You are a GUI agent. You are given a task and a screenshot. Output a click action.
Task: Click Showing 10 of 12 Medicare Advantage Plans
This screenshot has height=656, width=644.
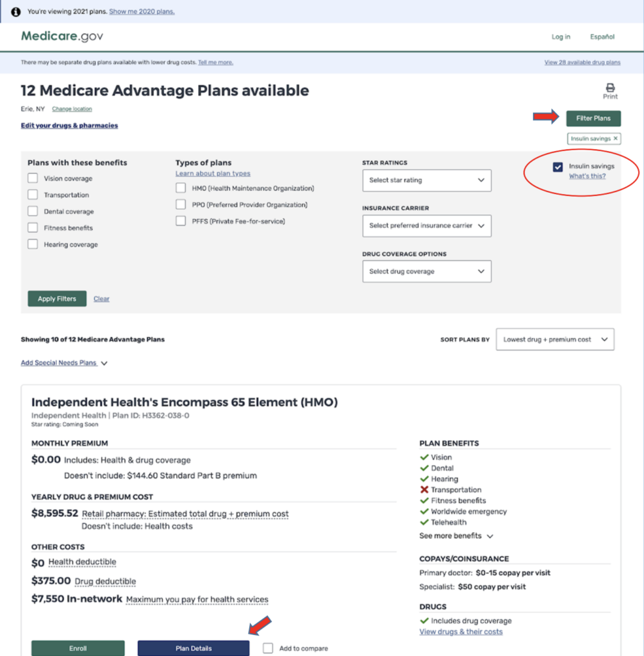tap(92, 340)
